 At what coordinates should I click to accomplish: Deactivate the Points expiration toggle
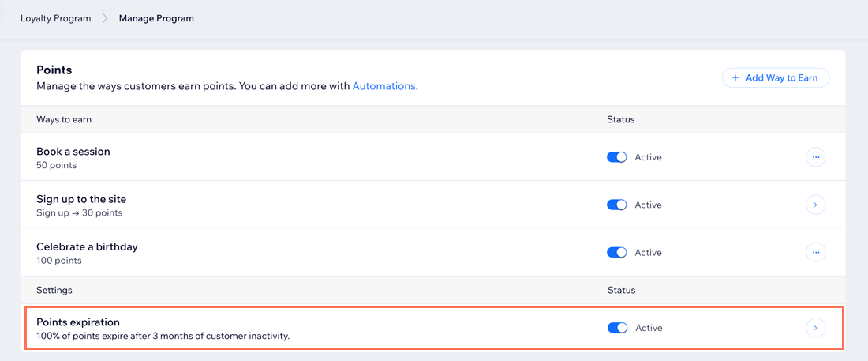tap(616, 328)
